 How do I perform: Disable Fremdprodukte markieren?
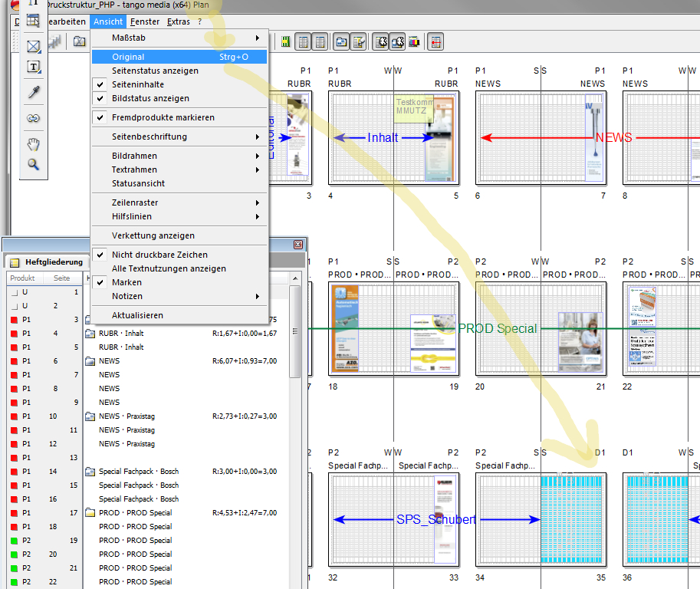[x=163, y=117]
